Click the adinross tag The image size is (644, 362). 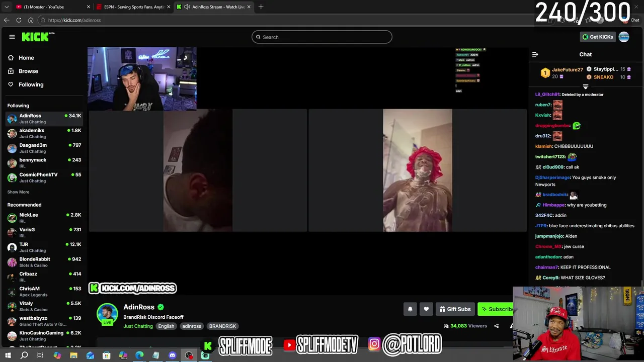point(192,326)
